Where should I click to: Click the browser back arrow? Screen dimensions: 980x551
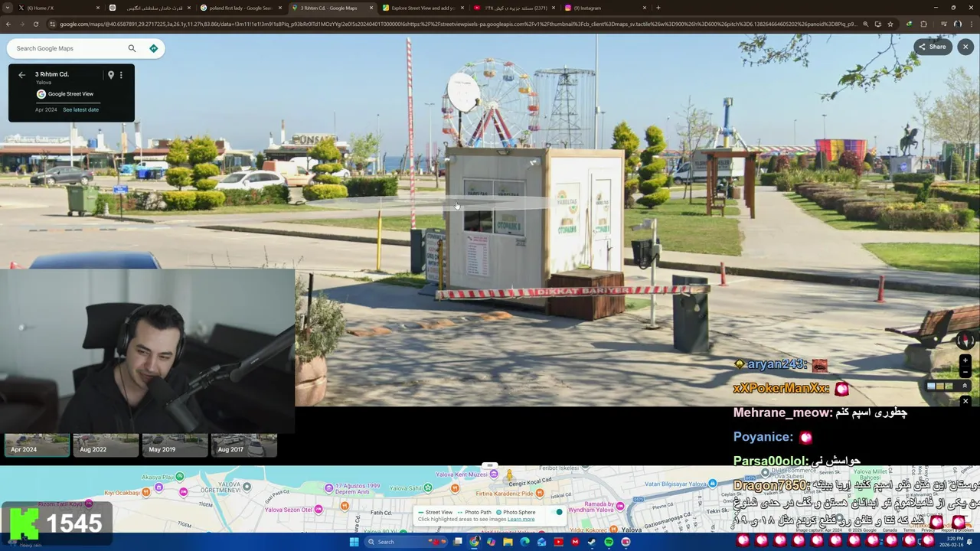8,24
